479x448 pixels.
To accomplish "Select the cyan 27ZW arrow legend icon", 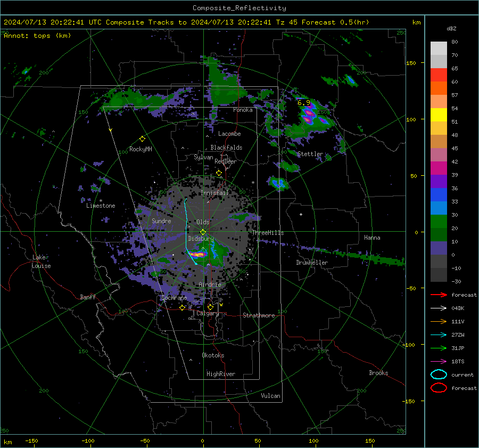I will tap(439, 335).
